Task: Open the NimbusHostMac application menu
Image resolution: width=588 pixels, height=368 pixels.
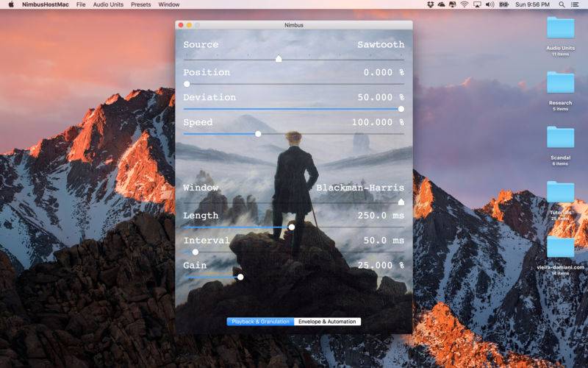Action: [46, 4]
